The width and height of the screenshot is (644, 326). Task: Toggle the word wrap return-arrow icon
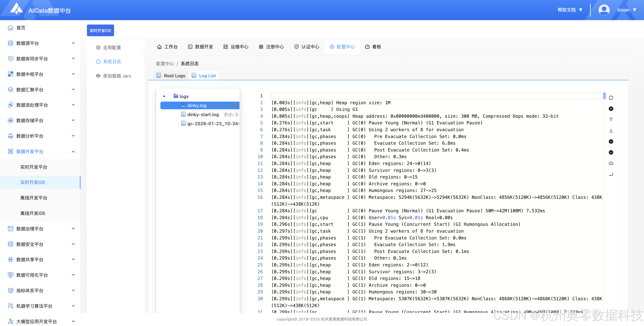pos(611,174)
